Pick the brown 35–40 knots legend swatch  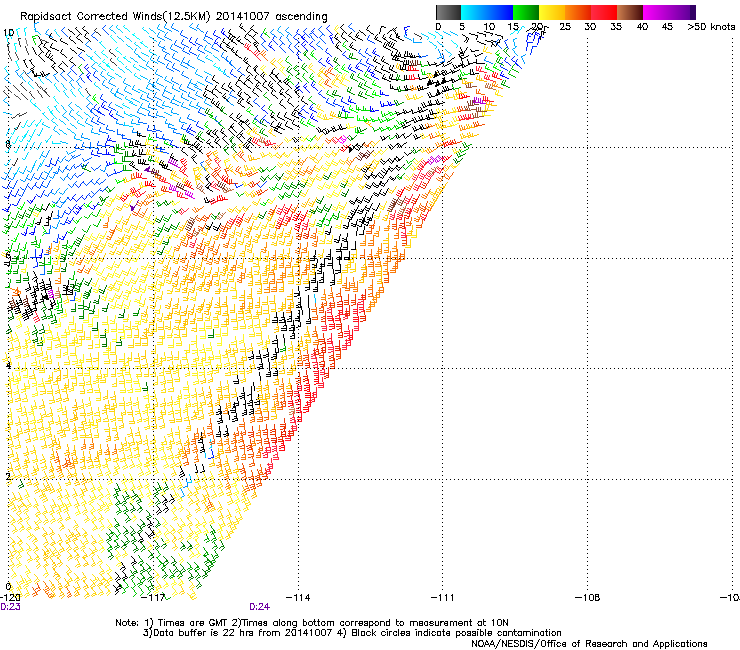point(630,12)
